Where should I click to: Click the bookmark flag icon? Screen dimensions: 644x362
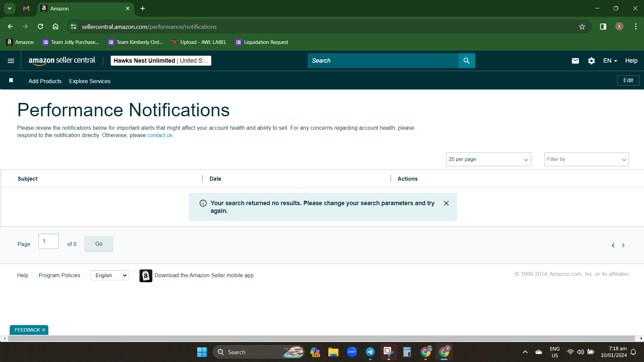tap(11, 80)
